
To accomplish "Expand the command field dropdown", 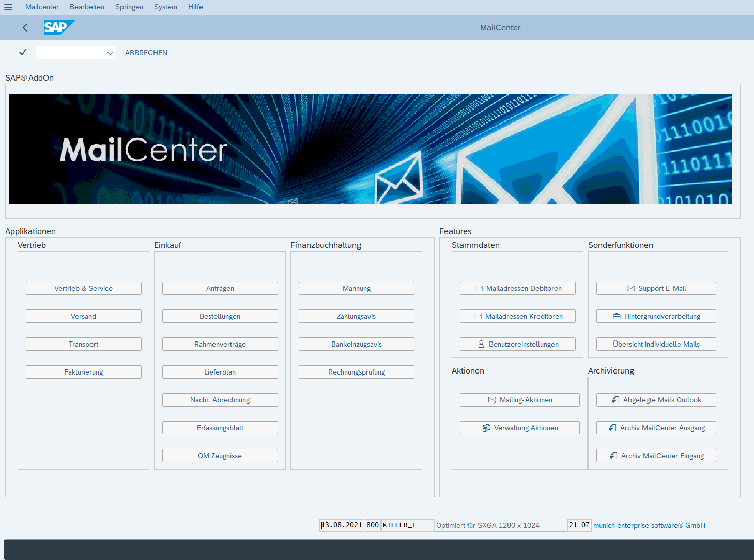I will (x=110, y=53).
